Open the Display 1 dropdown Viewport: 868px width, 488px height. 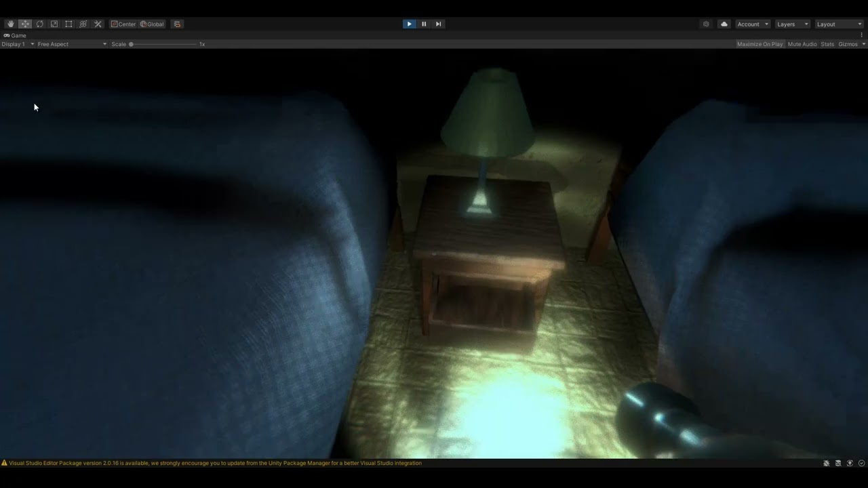click(18, 44)
